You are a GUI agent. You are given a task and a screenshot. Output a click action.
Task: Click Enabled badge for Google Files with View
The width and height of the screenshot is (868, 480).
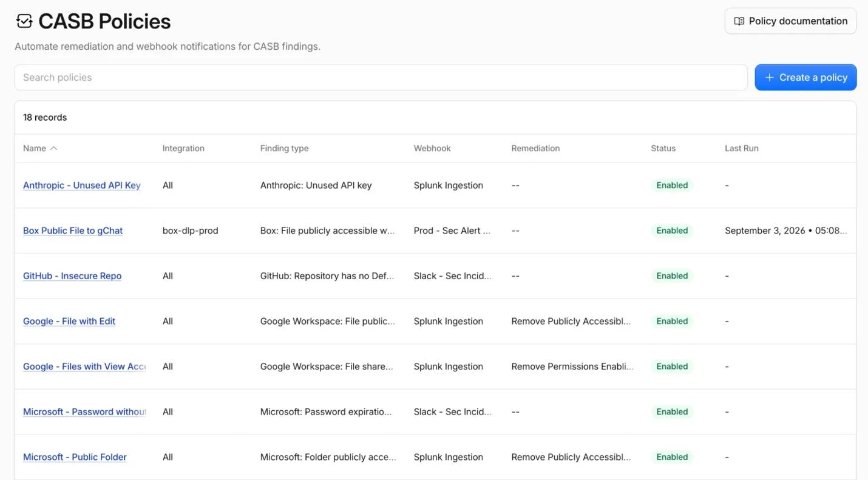click(672, 367)
